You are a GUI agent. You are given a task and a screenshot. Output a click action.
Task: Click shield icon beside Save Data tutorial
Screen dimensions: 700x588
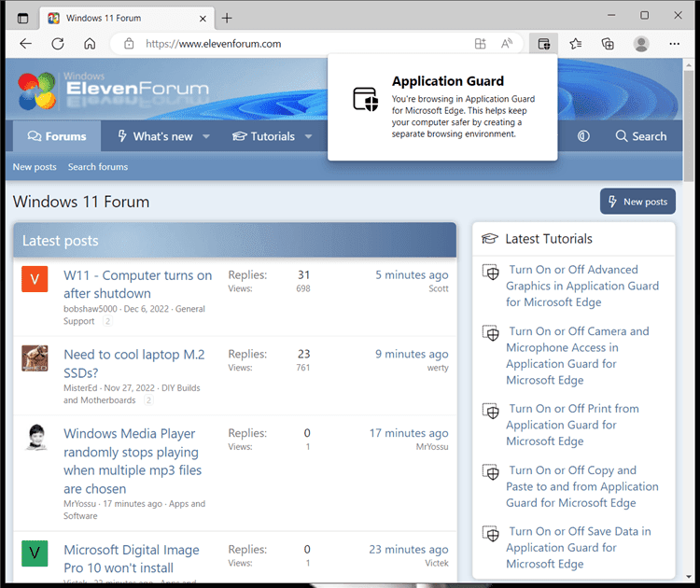click(x=491, y=534)
